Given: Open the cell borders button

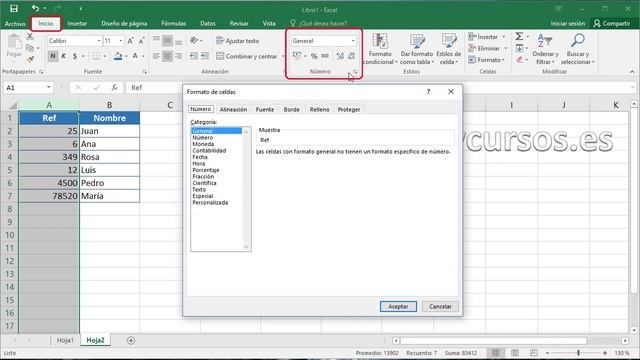Looking at the screenshot, I should (96, 56).
